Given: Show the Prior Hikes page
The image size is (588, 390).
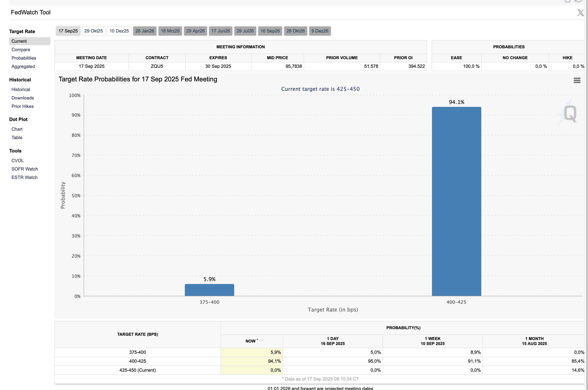Looking at the screenshot, I should pyautogui.click(x=22, y=106).
